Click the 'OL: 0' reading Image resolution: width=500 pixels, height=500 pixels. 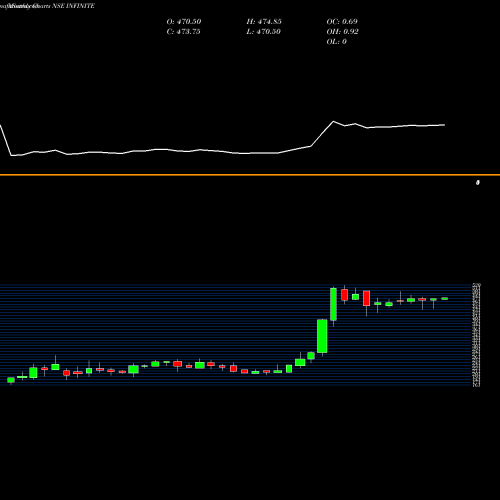click(336, 42)
